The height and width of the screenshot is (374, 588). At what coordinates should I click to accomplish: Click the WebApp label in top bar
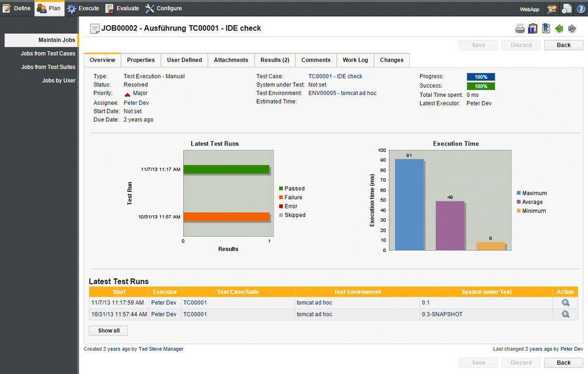(x=529, y=9)
